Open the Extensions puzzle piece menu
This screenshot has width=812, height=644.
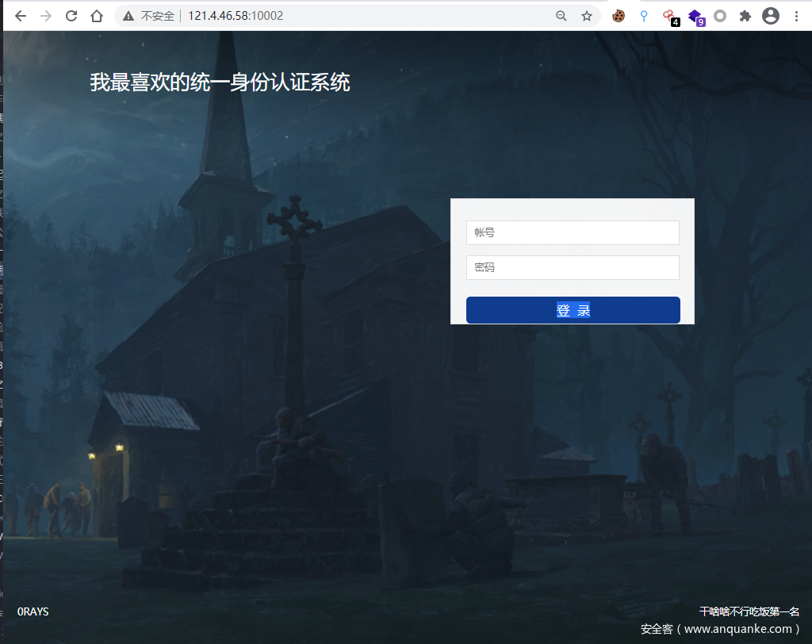pos(745,16)
